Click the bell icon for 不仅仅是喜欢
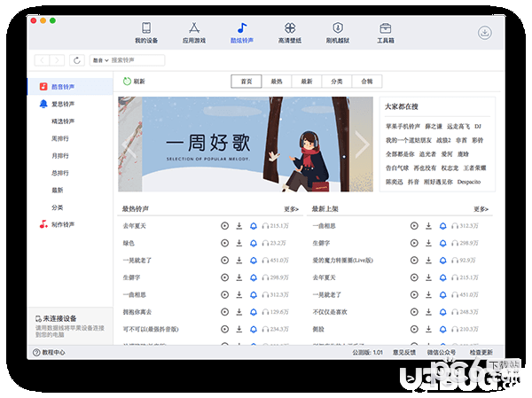Image resolution: width=532 pixels, height=398 pixels. click(x=443, y=312)
